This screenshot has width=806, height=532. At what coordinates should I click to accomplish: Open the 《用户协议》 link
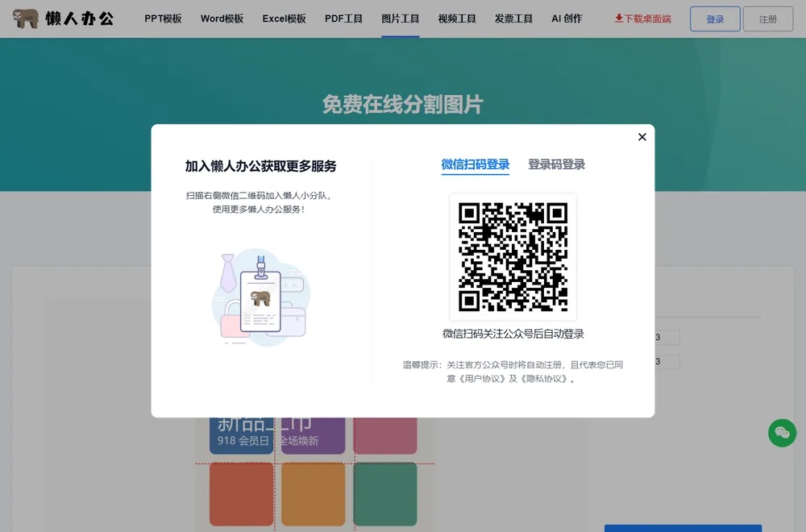[480, 379]
